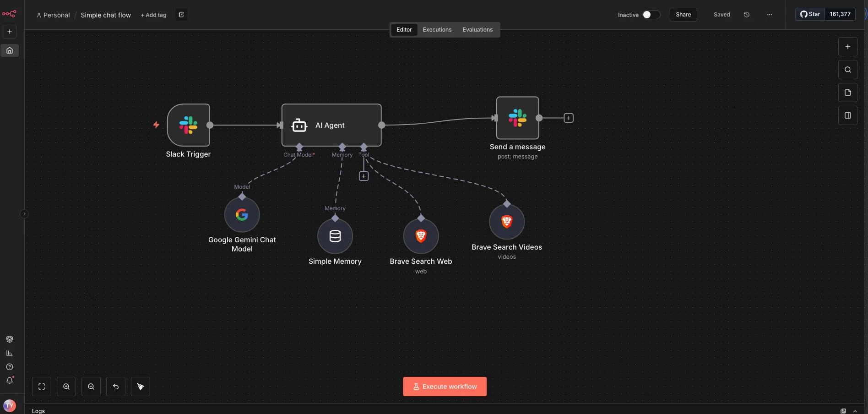This screenshot has height=414, width=868.
Task: Select the Send a message Slack node
Action: (x=518, y=118)
